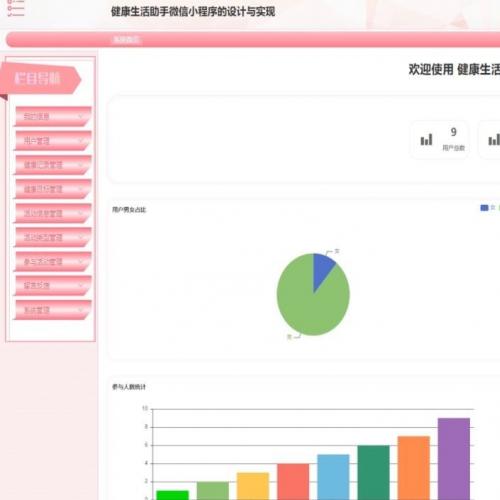Click the yellow bar in bar chart
500x500 pixels.
[253, 486]
